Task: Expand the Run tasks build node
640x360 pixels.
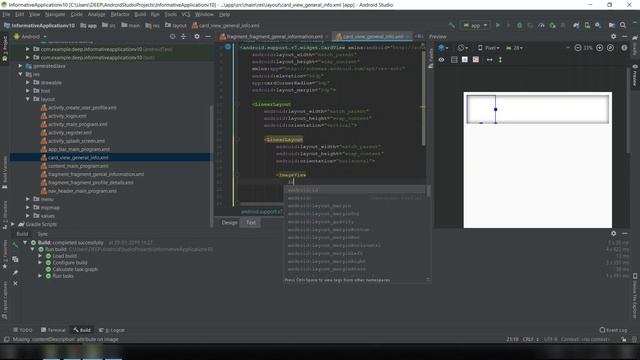Action: click(40, 276)
